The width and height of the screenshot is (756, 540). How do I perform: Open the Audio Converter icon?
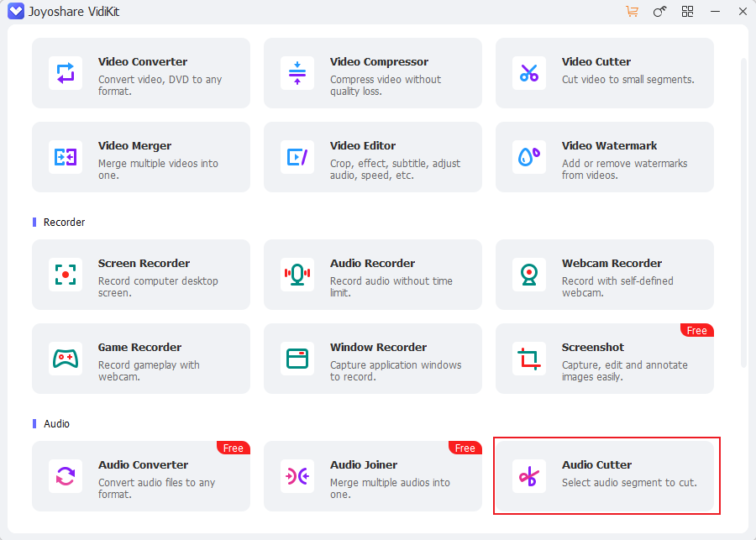(66, 476)
